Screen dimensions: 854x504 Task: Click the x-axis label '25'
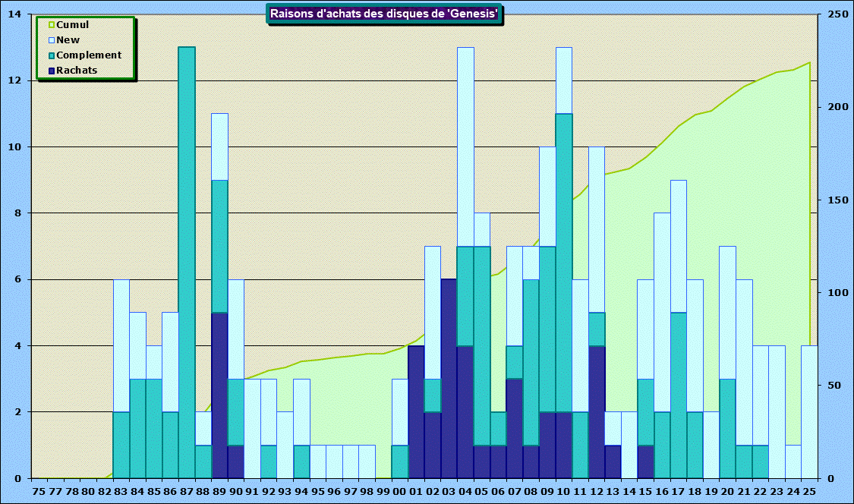tap(809, 492)
